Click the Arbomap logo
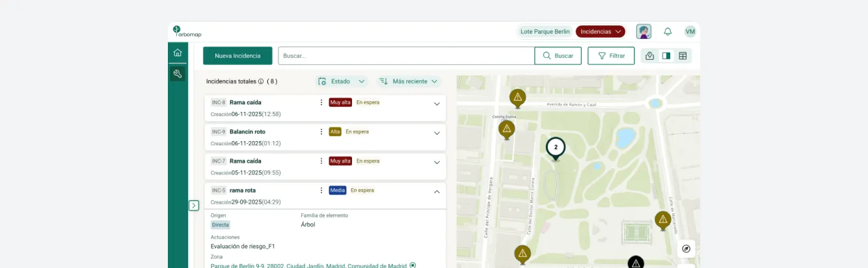 tap(187, 31)
